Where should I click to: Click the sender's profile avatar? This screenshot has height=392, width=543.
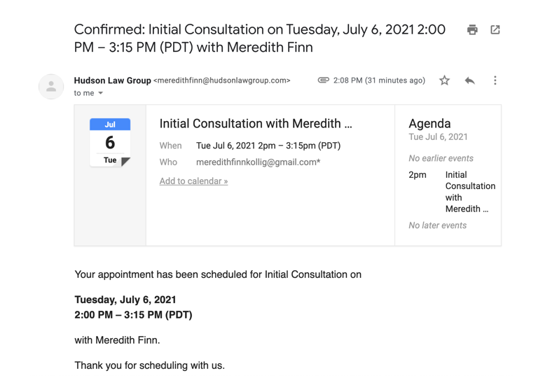[x=51, y=87]
